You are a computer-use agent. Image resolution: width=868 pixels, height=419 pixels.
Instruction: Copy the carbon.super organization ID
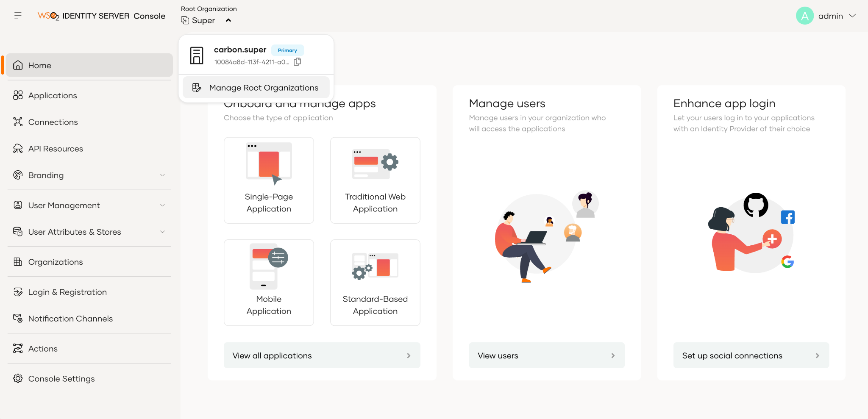coord(298,62)
